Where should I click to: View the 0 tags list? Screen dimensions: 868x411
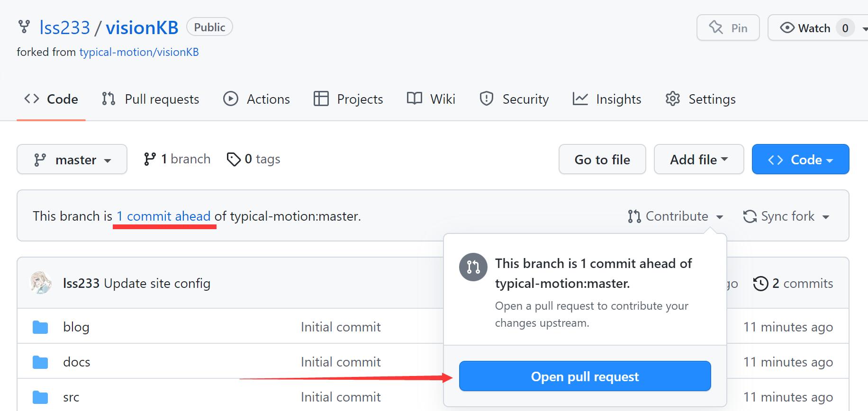click(253, 159)
